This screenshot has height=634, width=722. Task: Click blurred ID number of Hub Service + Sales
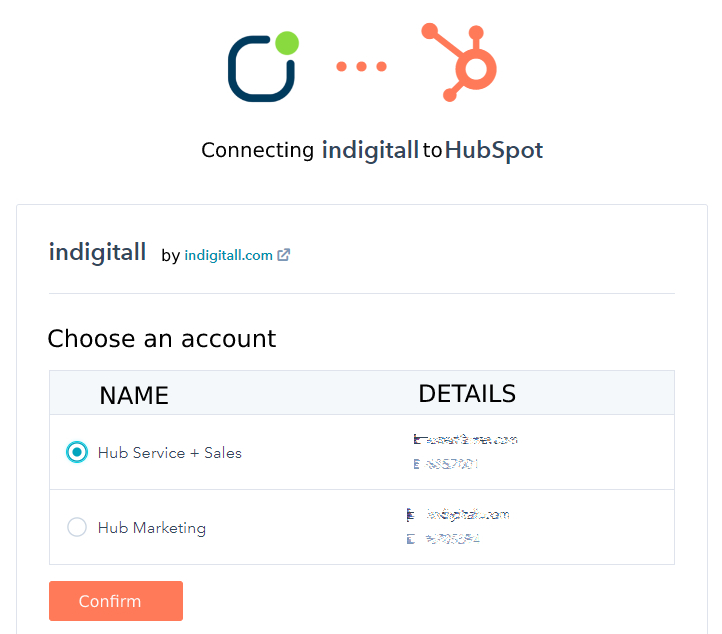tap(446, 464)
